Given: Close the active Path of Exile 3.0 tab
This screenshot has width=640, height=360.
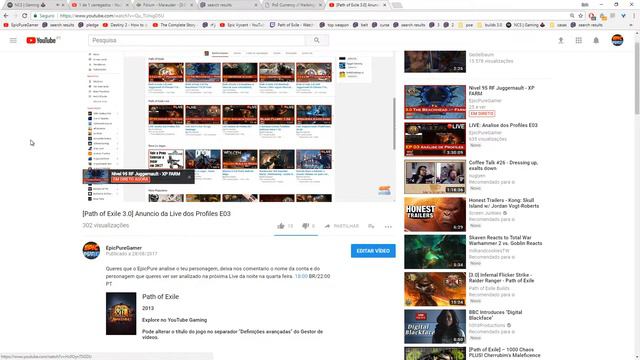Looking at the screenshot, I should [x=384, y=5].
